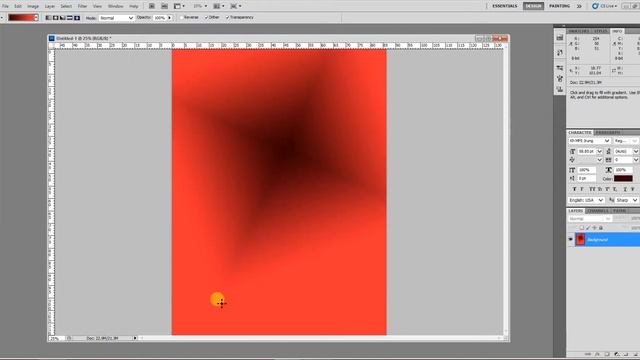640x360 pixels.
Task: Hide the Background layer eye icon
Action: [x=571, y=240]
